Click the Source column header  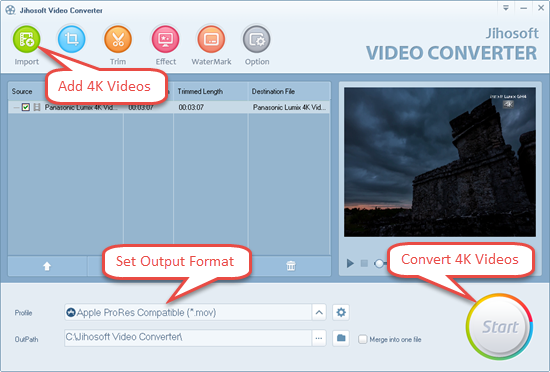coord(22,92)
